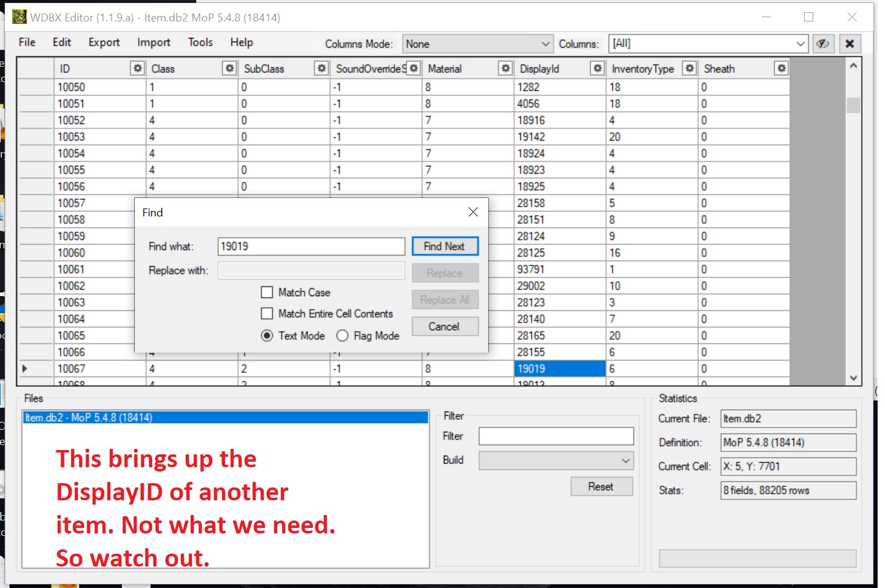This screenshot has height=588, width=885.
Task: Open the Edit menu
Action: 62,42
